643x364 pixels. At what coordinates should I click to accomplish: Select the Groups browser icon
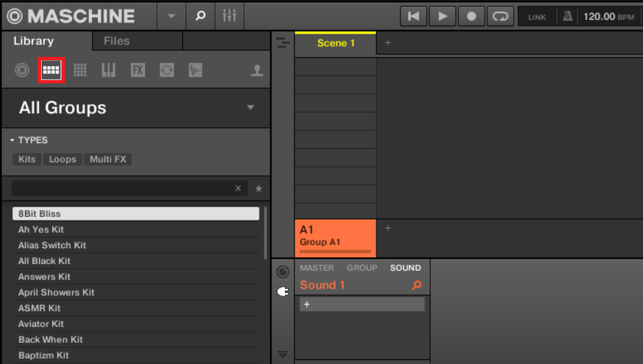point(51,70)
